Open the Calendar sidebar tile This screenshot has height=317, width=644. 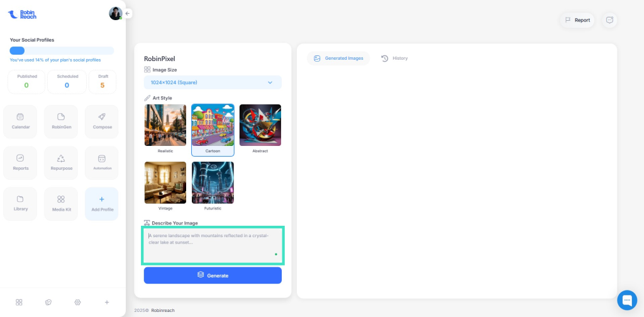click(x=20, y=121)
